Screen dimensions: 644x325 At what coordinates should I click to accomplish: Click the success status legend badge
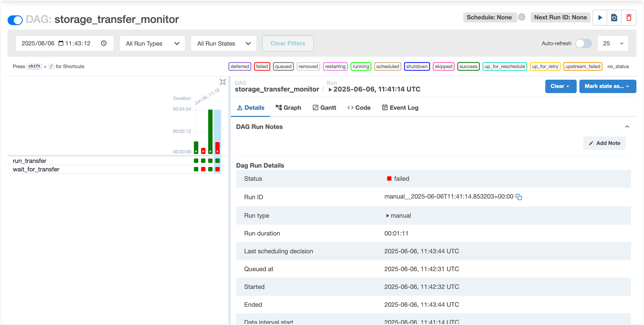[469, 66]
